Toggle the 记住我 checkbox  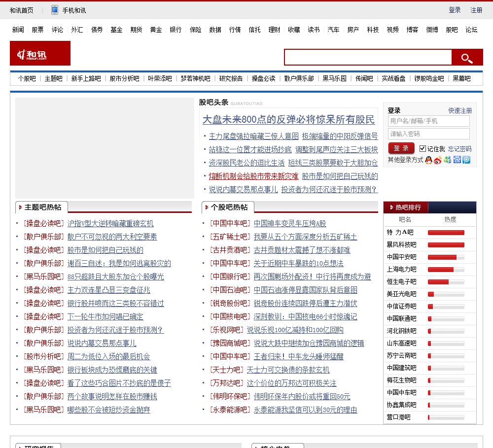[423, 149]
